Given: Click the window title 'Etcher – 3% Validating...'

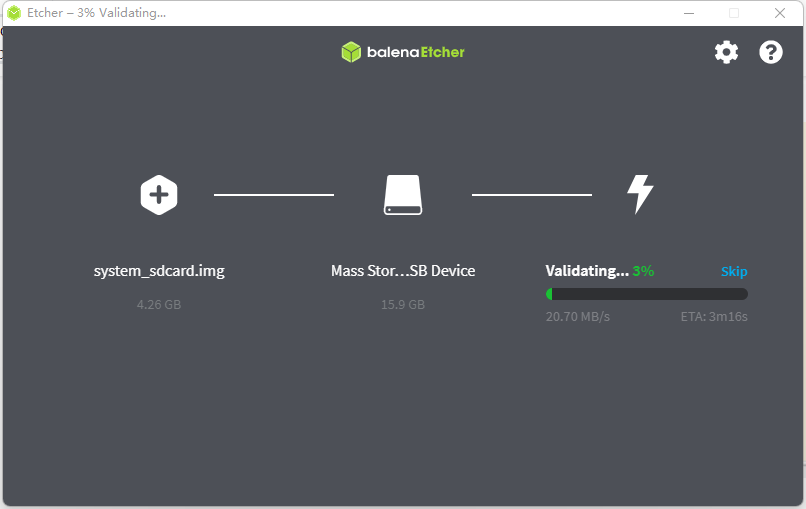Looking at the screenshot, I should (x=97, y=13).
